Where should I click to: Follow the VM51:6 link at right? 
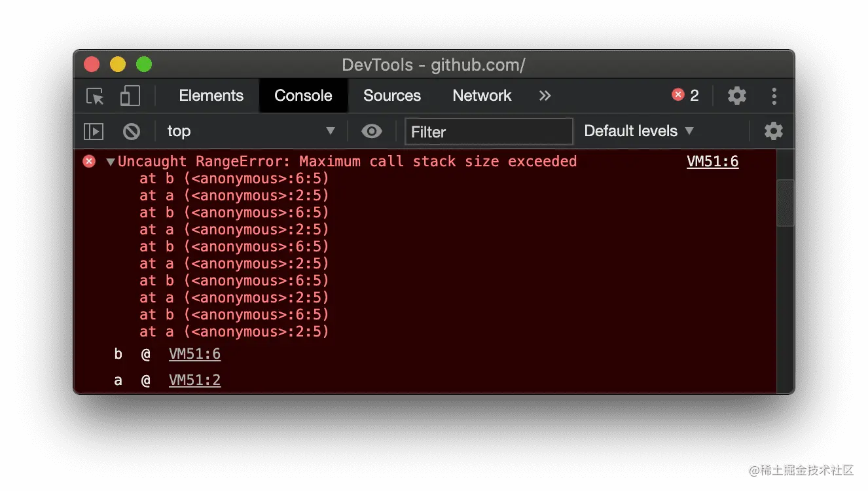click(712, 162)
